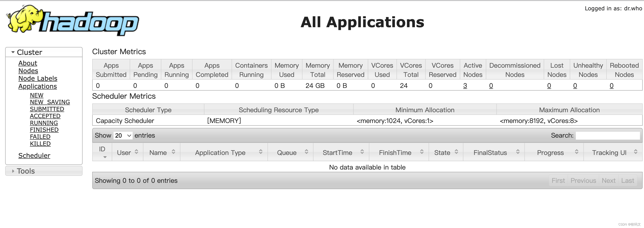Image resolution: width=644 pixels, height=228 pixels.
Task: Expand the Tools sidebar section
Action: point(44,171)
